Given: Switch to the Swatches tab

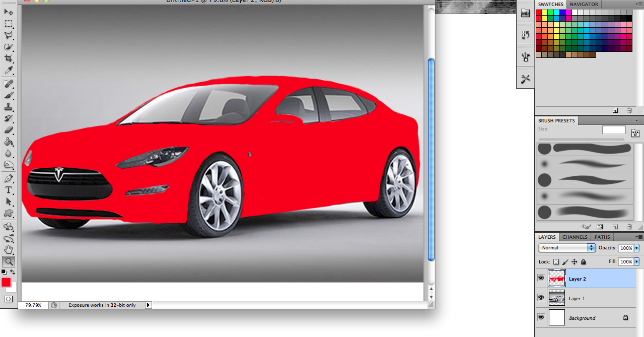Looking at the screenshot, I should coord(551,5).
